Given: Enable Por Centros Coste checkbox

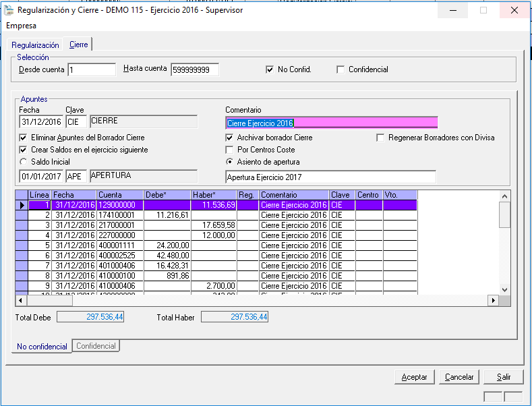Looking at the screenshot, I should pos(229,150).
